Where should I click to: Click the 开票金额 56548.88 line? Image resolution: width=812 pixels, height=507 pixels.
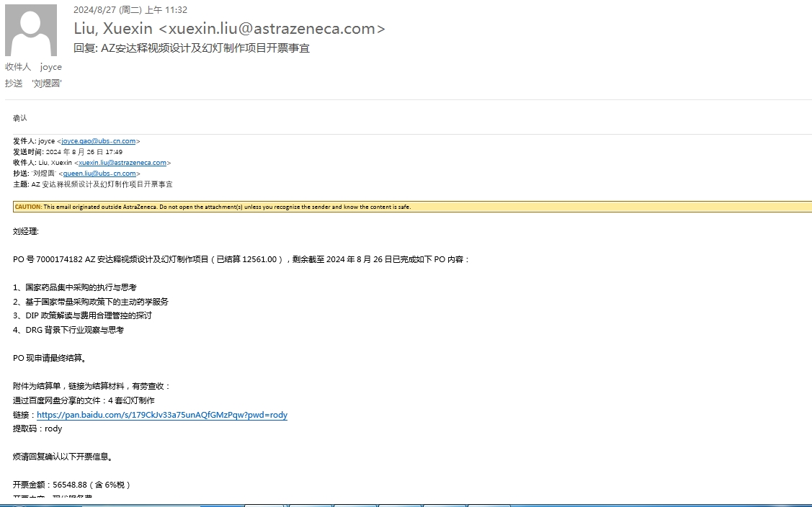click(x=72, y=485)
